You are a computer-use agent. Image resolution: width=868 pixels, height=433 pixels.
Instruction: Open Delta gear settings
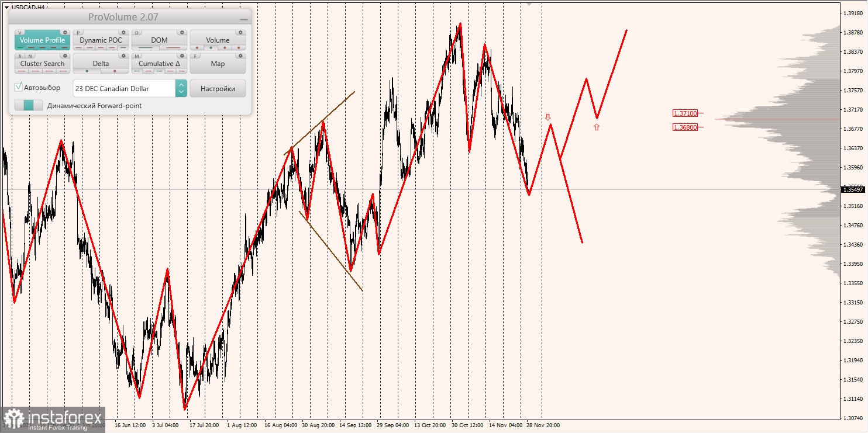(x=123, y=56)
